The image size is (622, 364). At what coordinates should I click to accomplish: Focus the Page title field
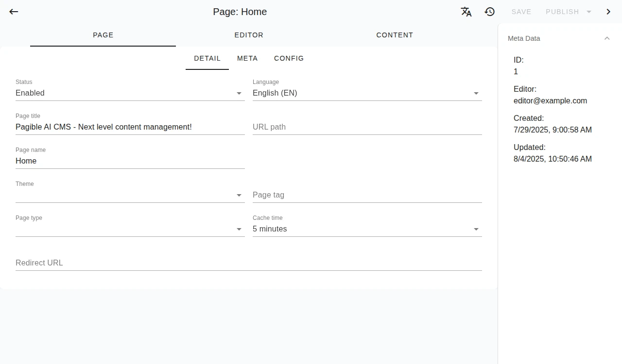[130, 127]
